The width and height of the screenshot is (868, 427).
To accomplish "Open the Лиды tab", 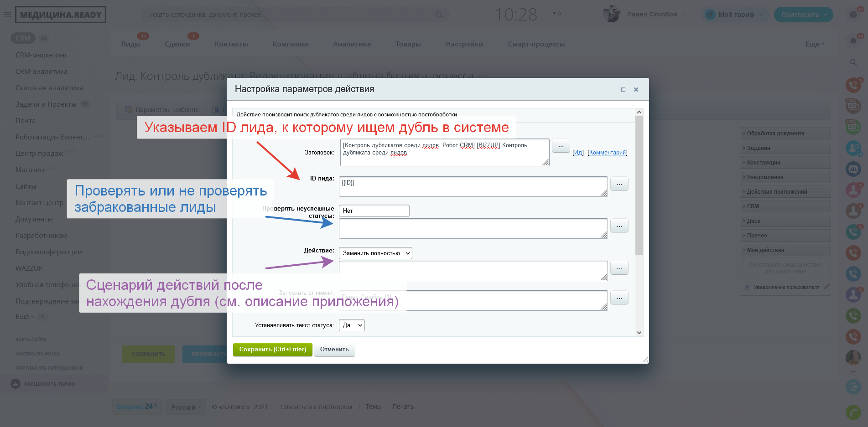I will tap(130, 44).
